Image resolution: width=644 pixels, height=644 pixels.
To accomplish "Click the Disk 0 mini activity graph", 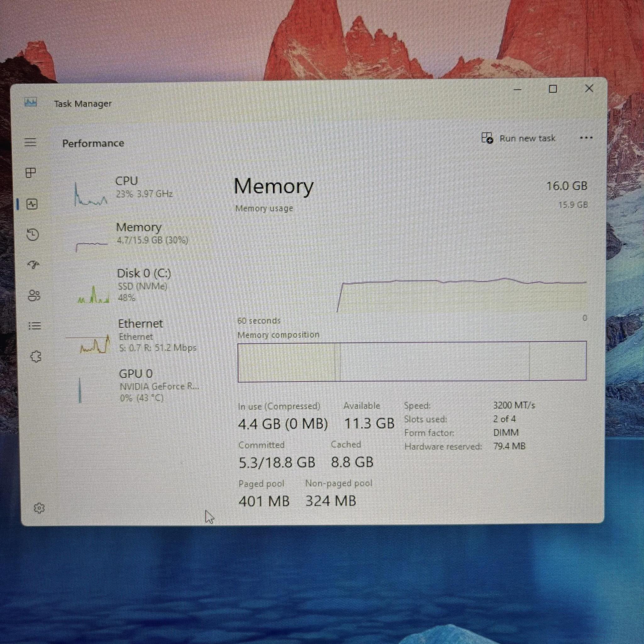I will [94, 294].
